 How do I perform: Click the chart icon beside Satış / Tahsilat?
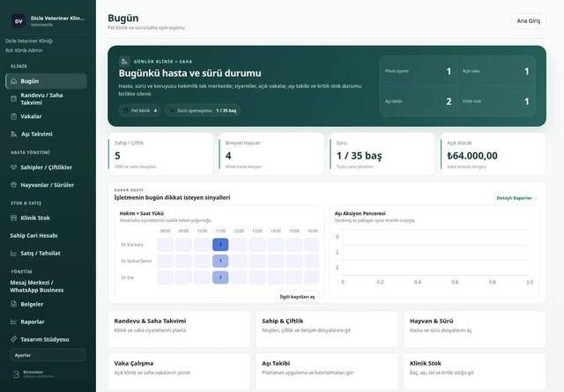click(14, 253)
